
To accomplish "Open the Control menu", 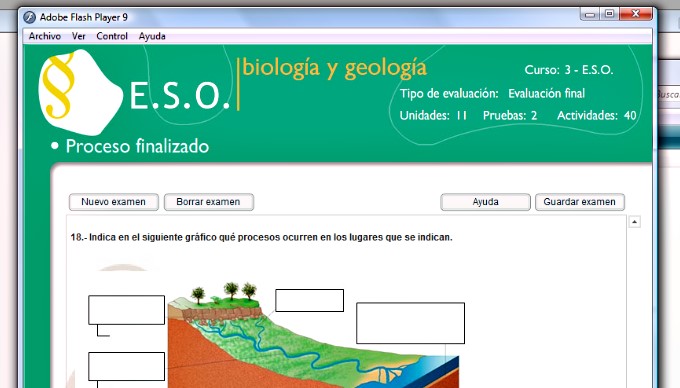I will 112,36.
